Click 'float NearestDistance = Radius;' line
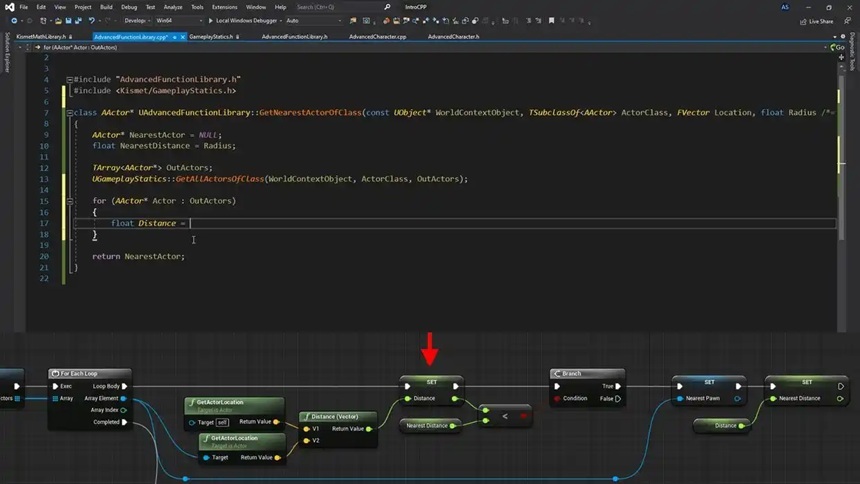Image resolution: width=860 pixels, height=484 pixels. pos(163,146)
